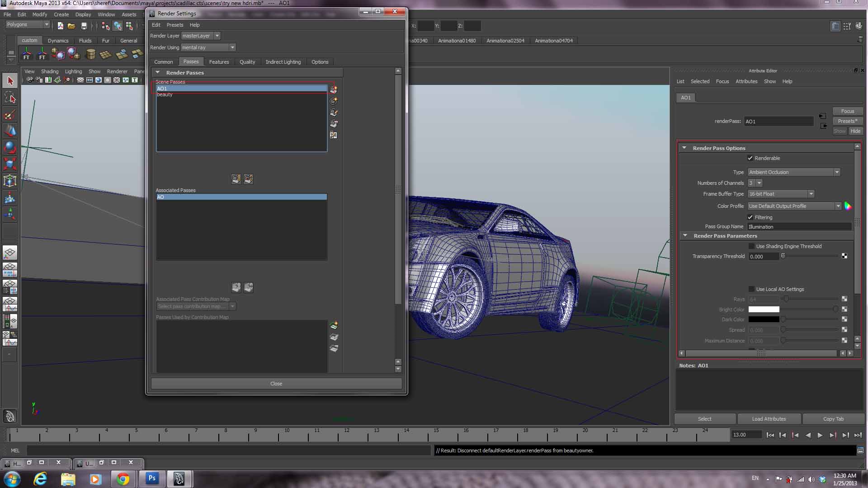Switch to the Indirect Lighting tab
This screenshot has height=488, width=868.
(x=283, y=62)
